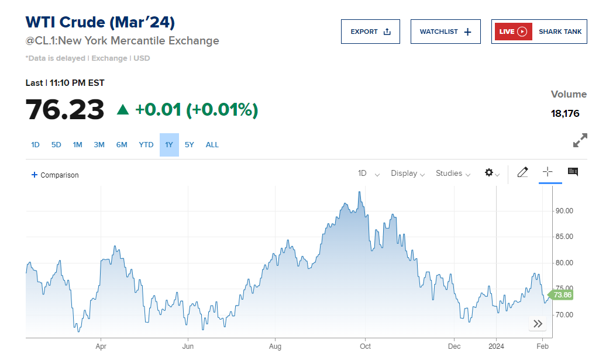Toggle the crosshair tool
This screenshot has width=599, height=364.
coord(548,172)
